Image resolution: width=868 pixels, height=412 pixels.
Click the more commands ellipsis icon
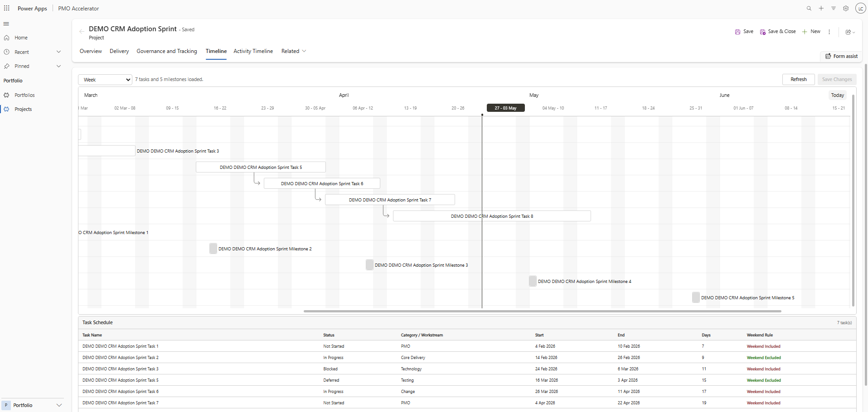(x=829, y=32)
